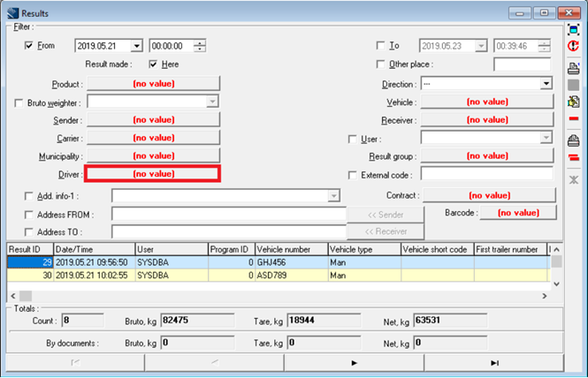Click the fullscreen view icon in right toolbar
This screenshot has height=378, width=588.
[573, 30]
